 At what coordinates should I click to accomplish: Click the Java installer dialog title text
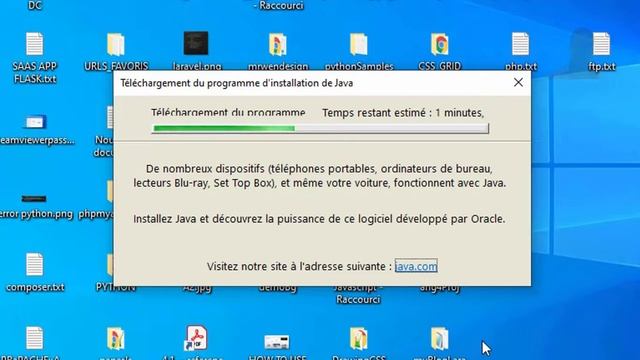point(237,83)
